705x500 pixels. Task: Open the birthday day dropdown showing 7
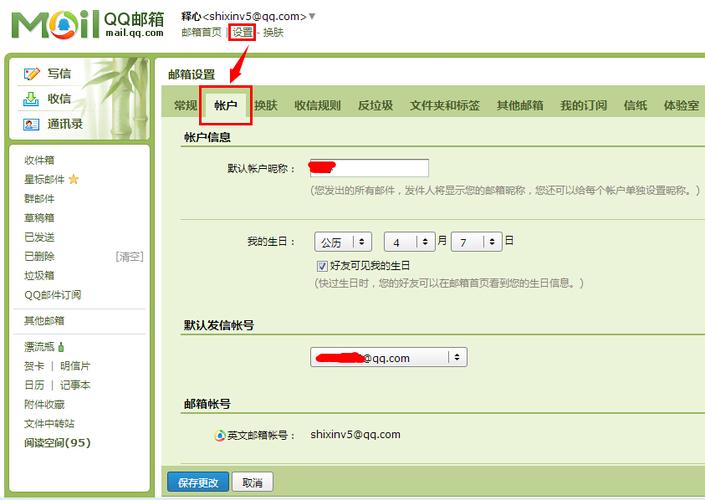pos(477,242)
